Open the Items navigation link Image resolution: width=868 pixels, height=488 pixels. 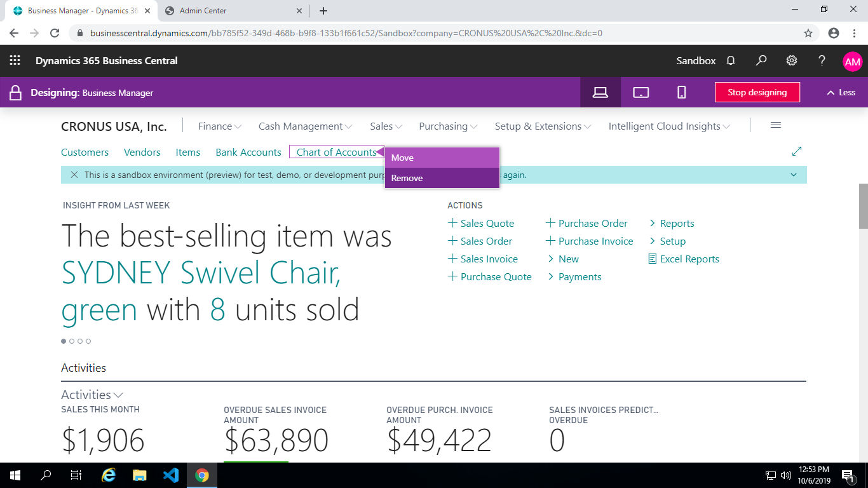pos(188,152)
